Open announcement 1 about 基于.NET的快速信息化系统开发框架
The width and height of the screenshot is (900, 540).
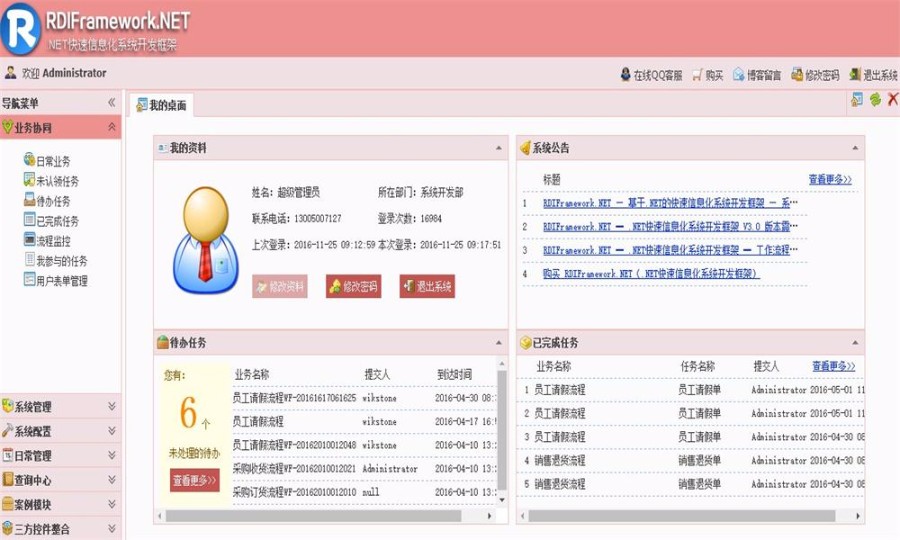(x=670, y=203)
